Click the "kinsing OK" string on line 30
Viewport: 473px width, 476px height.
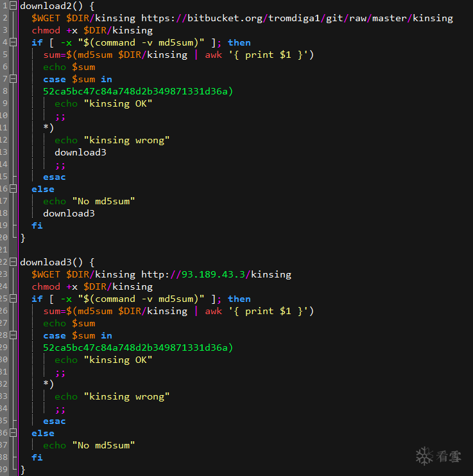118,360
